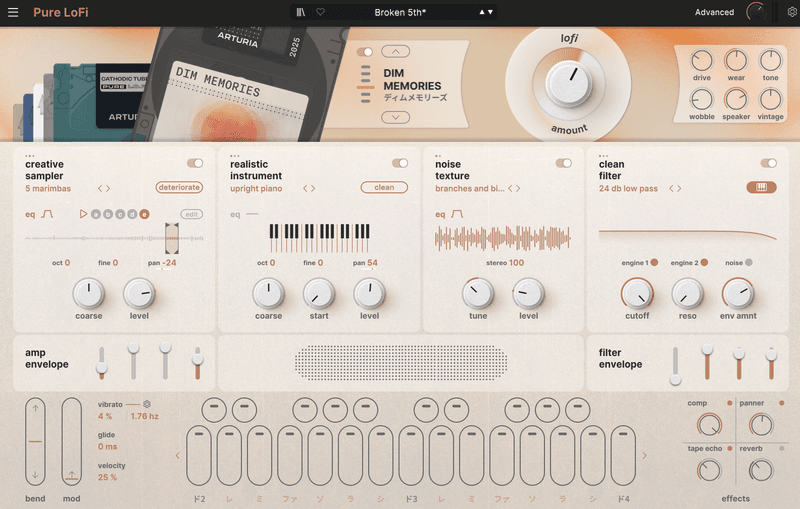
Task: Toggle engine 2 filter routing dot
Action: [x=704, y=262]
